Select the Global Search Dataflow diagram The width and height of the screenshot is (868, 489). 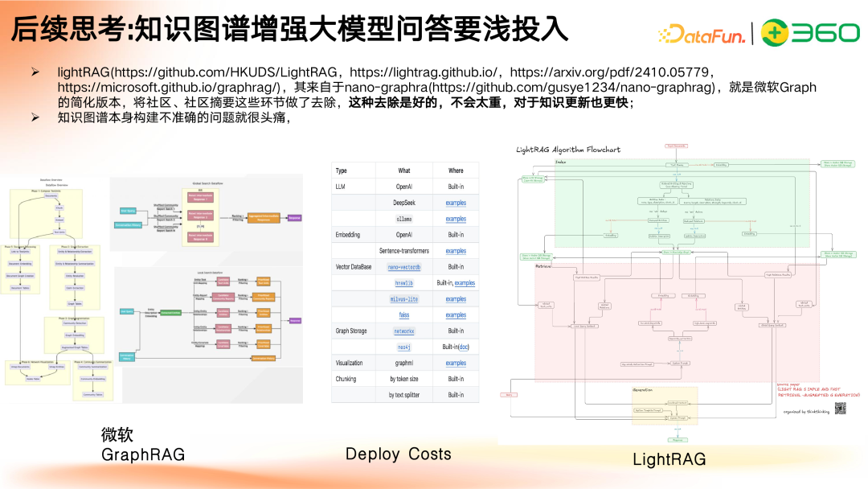(x=208, y=214)
